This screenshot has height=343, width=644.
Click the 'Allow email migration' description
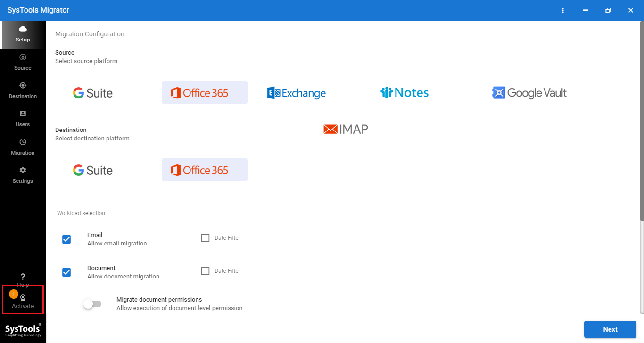coord(117,244)
